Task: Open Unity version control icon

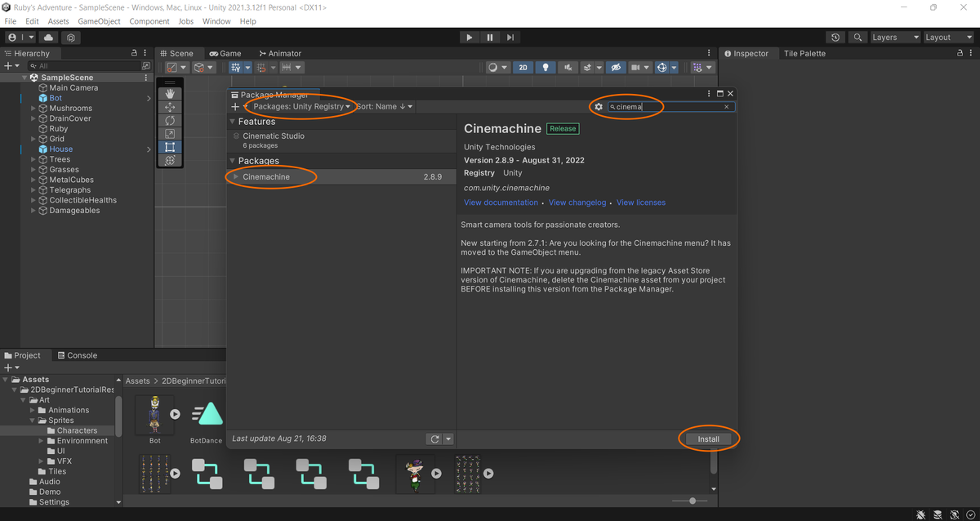Action: point(71,38)
